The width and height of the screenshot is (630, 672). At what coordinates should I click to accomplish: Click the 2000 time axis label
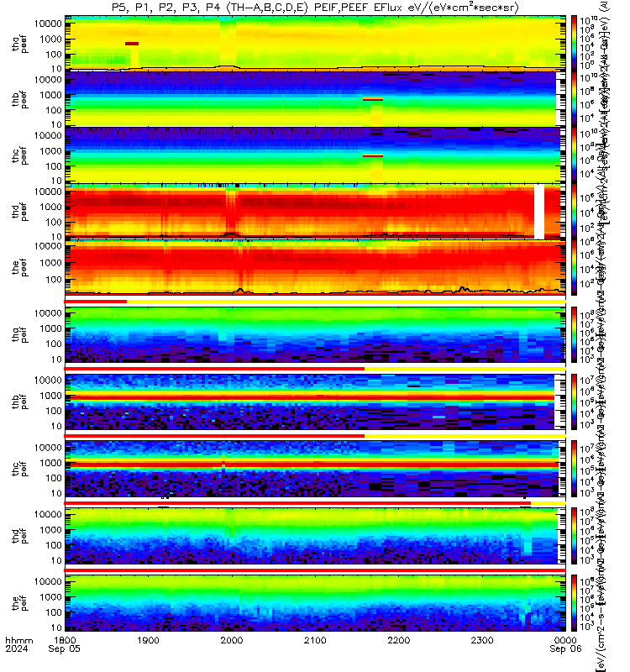tap(232, 640)
